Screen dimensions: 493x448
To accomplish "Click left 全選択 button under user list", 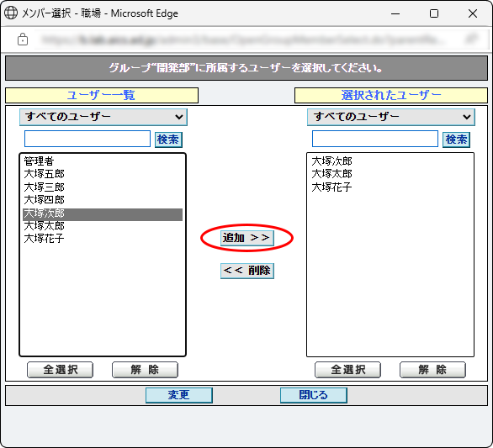I will point(60,370).
